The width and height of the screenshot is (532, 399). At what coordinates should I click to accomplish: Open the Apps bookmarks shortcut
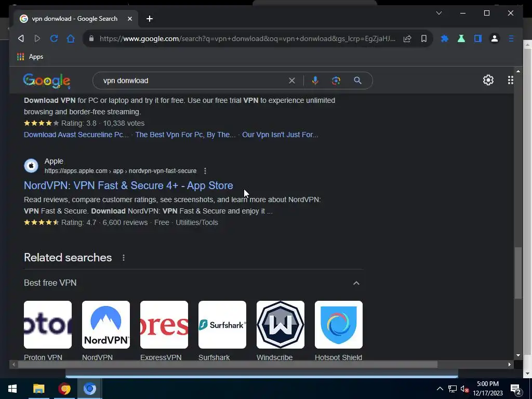point(30,57)
